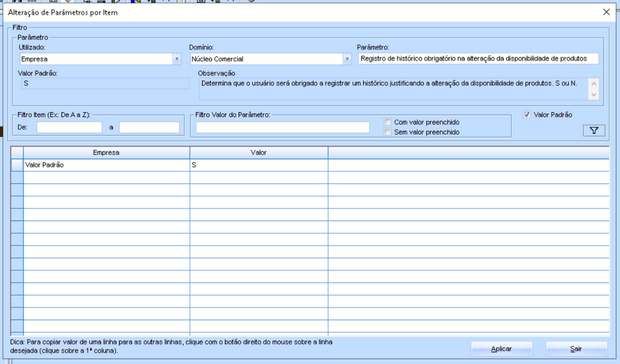Open the Utilizado dropdown showing Empresa
620x364 pixels.
point(177,59)
